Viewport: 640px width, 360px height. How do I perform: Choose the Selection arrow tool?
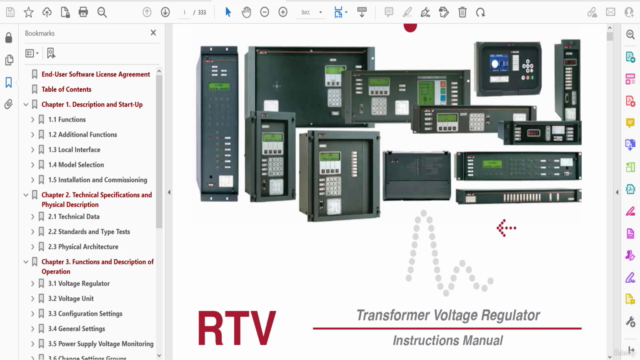pos(228,12)
